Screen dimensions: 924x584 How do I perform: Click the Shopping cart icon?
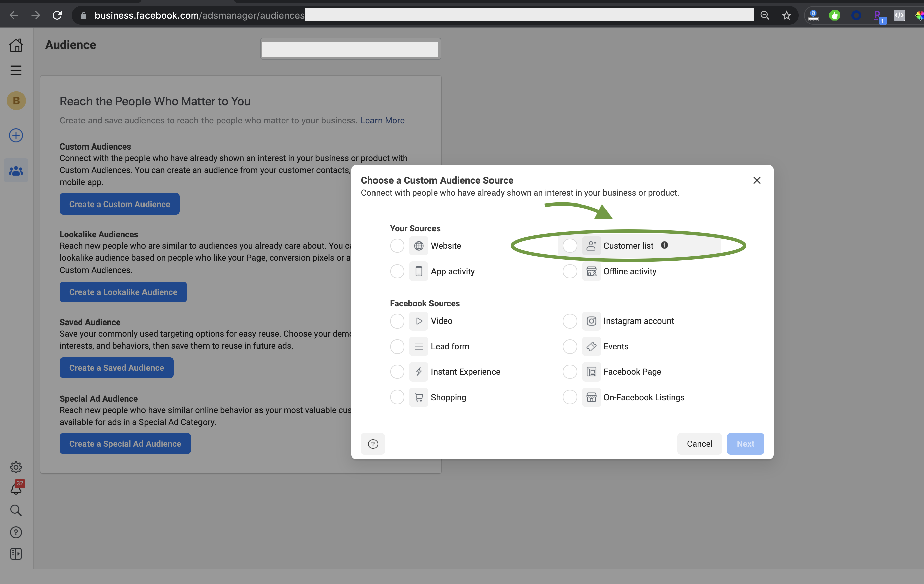pos(419,397)
